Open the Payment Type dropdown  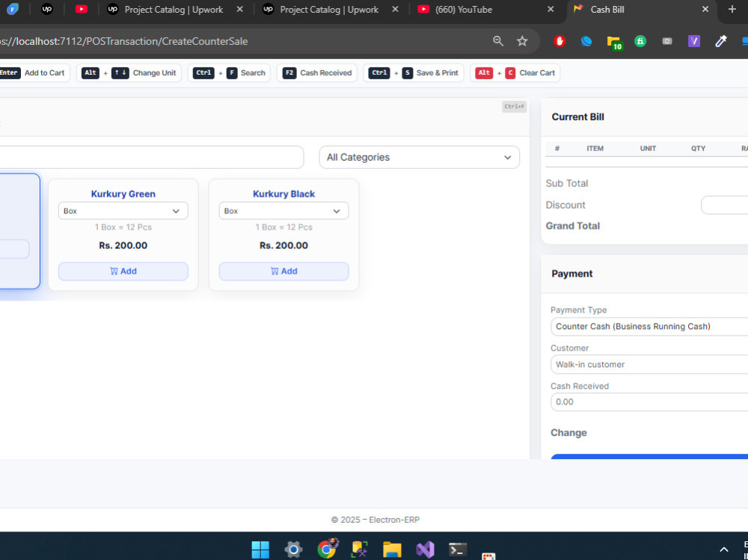tap(649, 326)
